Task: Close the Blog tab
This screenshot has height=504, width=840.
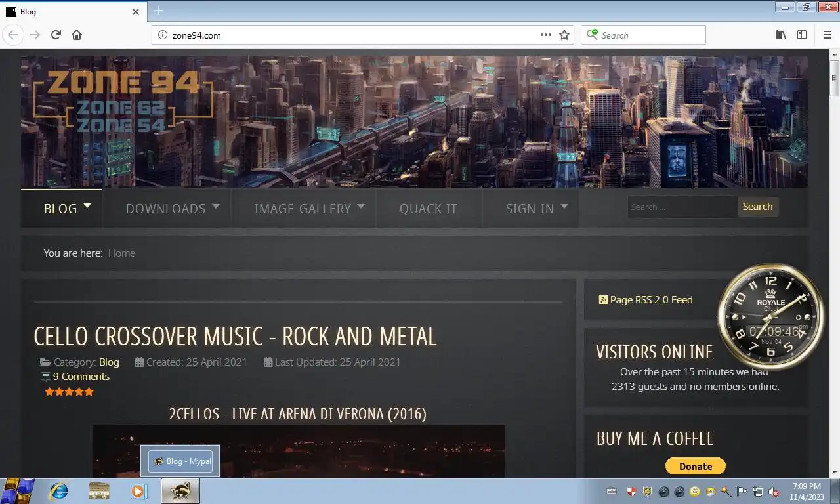Action: (x=136, y=11)
